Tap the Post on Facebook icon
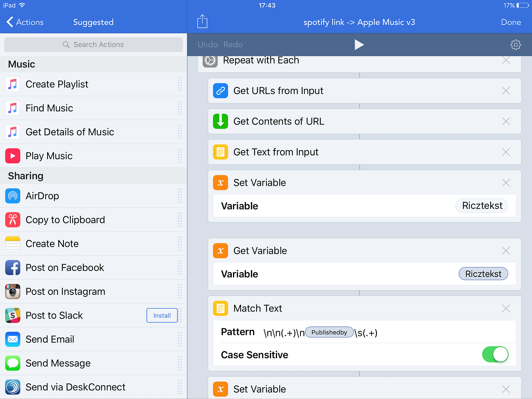The image size is (532, 399). (13, 268)
